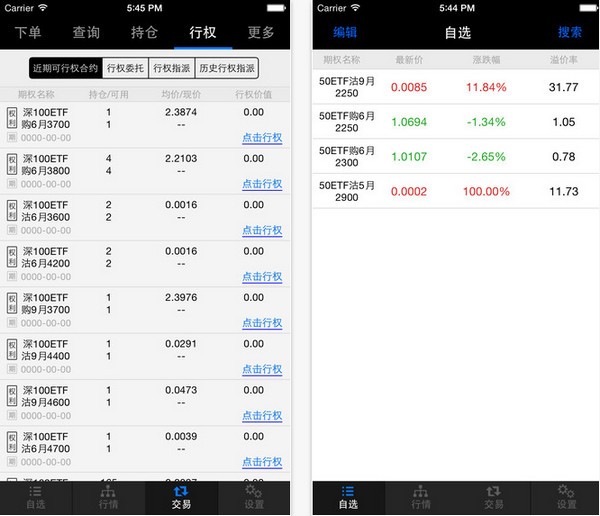Click 点击行权 for 深100ETF购6月3800
Screen dimensions: 600x516
pos(262,184)
